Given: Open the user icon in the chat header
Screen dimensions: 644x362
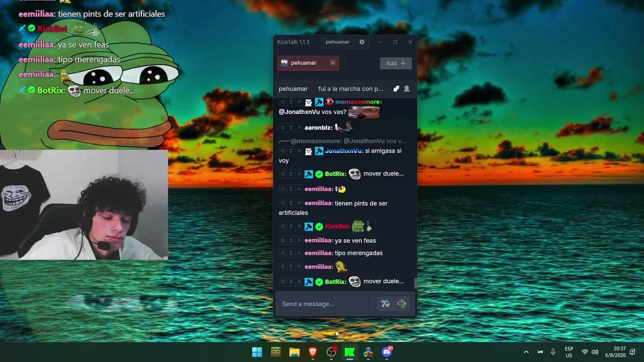Looking at the screenshot, I should tap(407, 88).
